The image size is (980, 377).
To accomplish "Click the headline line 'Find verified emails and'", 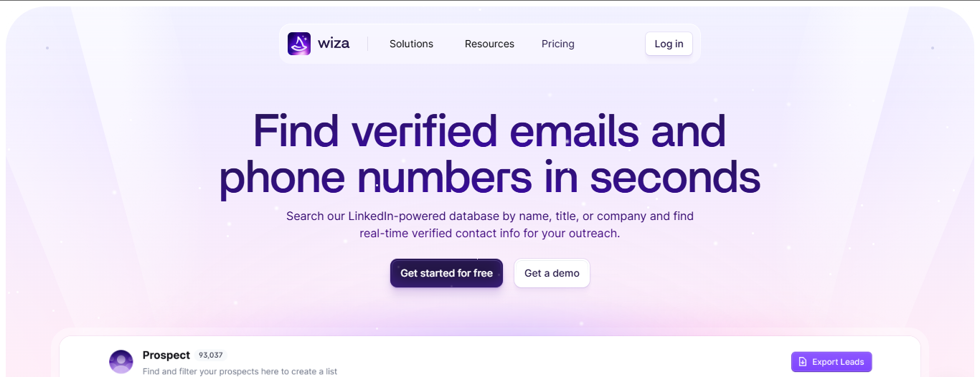I will tap(489, 130).
